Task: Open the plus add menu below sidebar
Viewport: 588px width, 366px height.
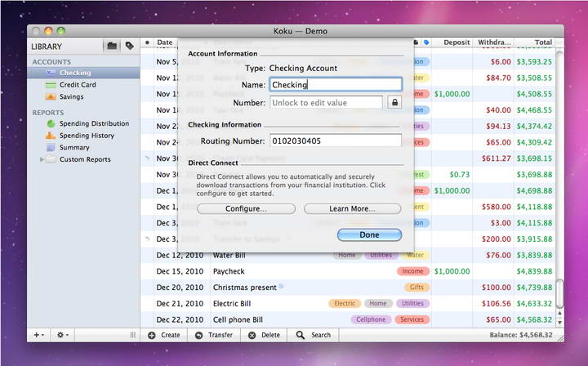Action: pyautogui.click(x=38, y=335)
